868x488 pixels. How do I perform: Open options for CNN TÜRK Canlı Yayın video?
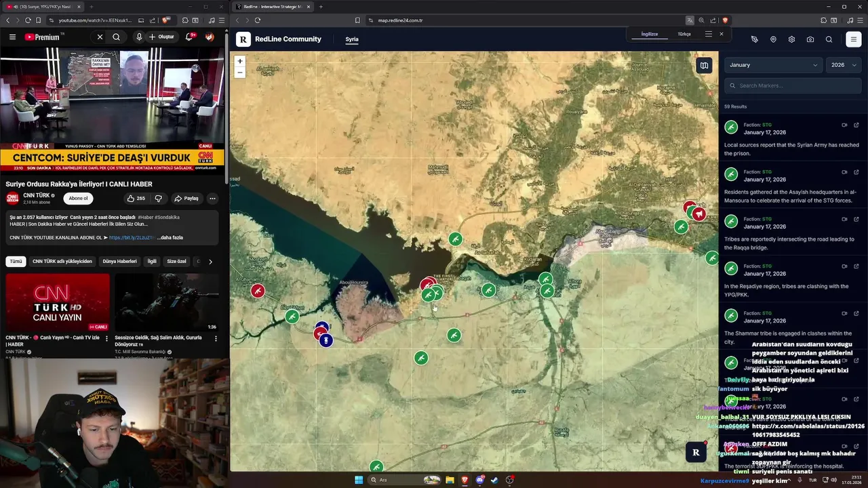click(x=106, y=338)
